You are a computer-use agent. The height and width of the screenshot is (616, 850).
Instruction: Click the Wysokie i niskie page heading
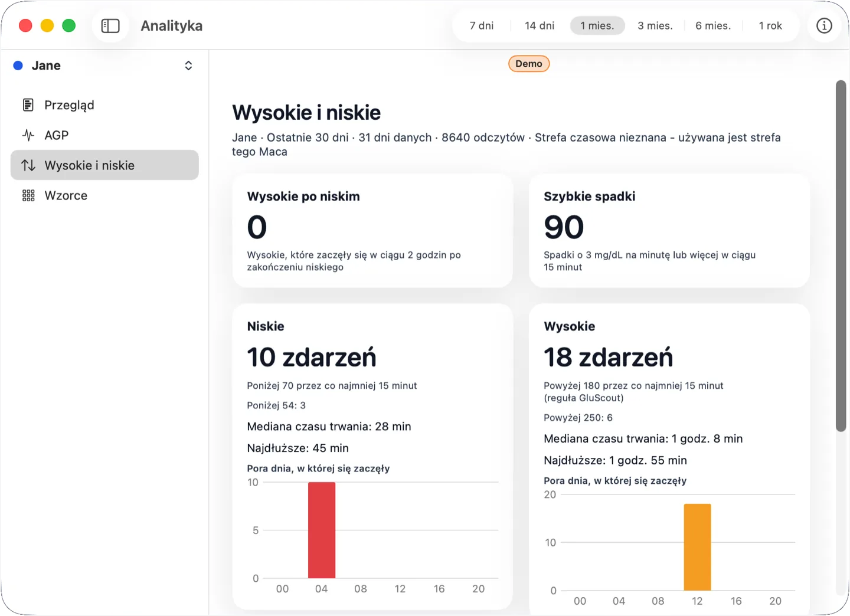(x=306, y=113)
